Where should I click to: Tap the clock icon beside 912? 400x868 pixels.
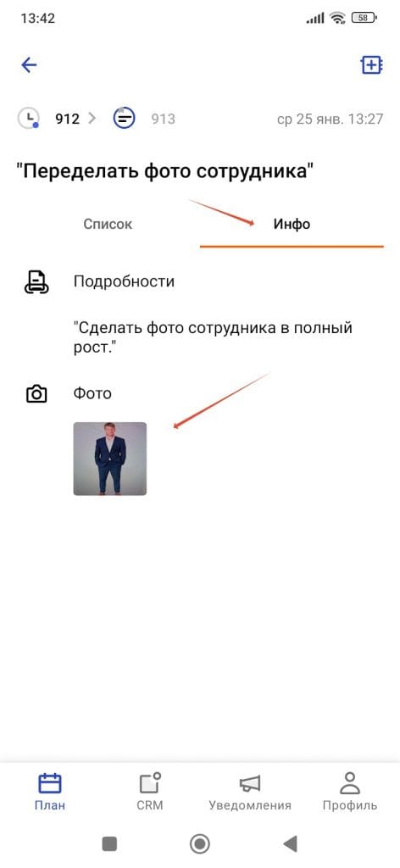pyautogui.click(x=29, y=118)
